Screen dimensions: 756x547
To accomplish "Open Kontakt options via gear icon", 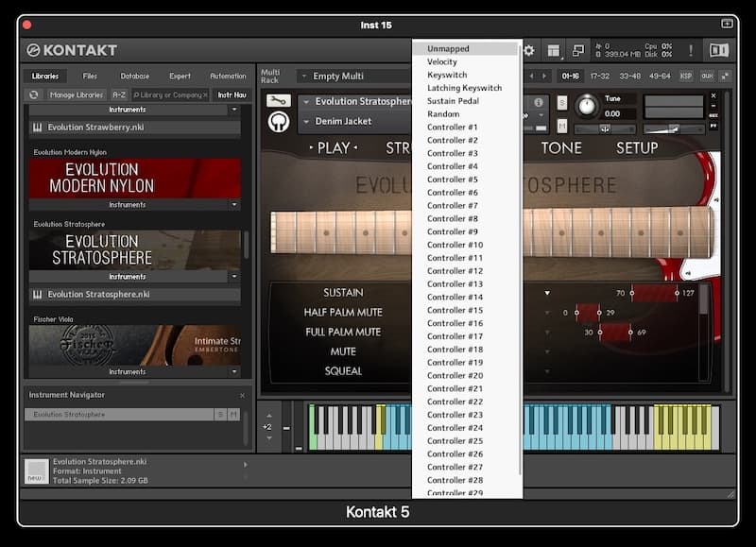I will pyautogui.click(x=529, y=50).
